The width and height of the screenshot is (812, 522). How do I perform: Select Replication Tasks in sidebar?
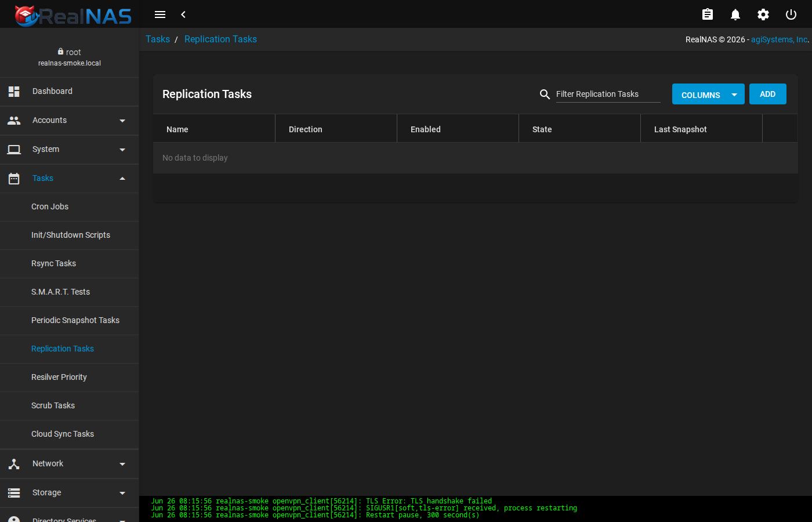click(70, 349)
